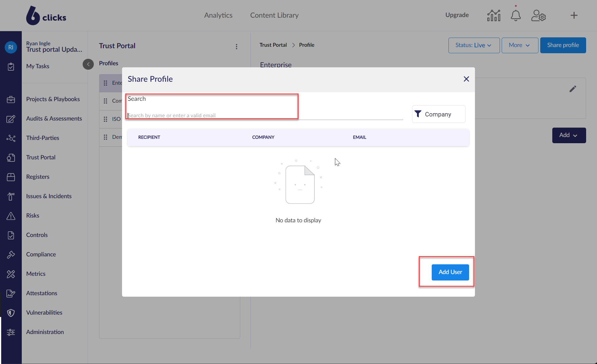This screenshot has height=364, width=597.
Task: Click the Upgrade link
Action: pos(457,15)
